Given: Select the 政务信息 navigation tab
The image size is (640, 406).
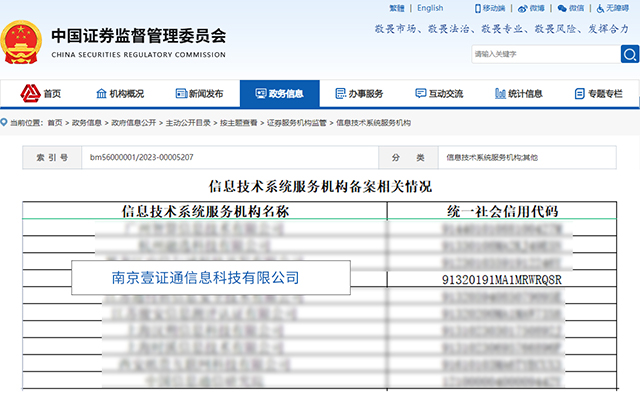Looking at the screenshot, I should pos(280,94).
